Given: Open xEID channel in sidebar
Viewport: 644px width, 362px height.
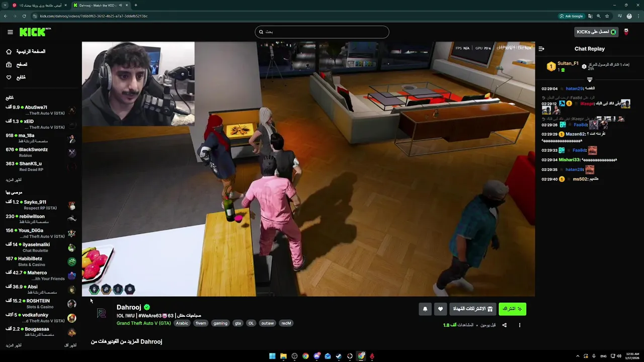Looking at the screenshot, I should (x=41, y=124).
